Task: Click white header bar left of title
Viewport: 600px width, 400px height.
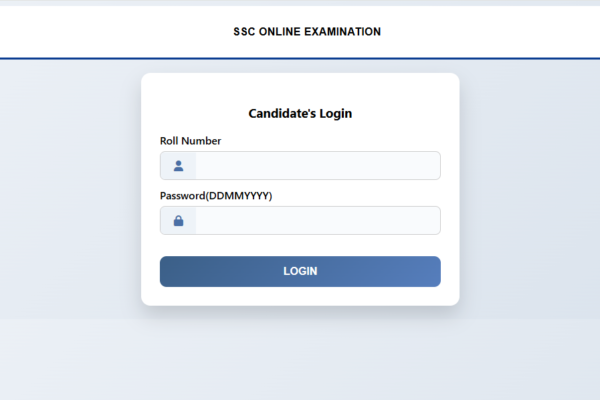Action: pyautogui.click(x=100, y=32)
